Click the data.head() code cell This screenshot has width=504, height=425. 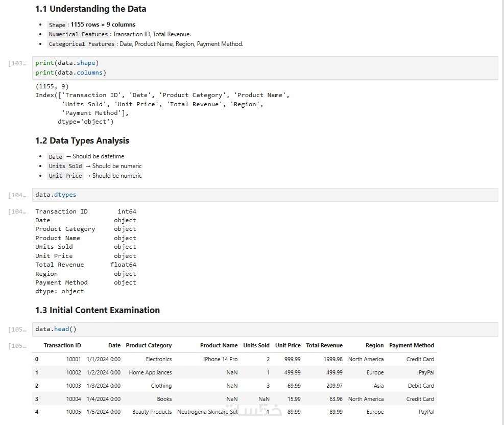click(265, 329)
